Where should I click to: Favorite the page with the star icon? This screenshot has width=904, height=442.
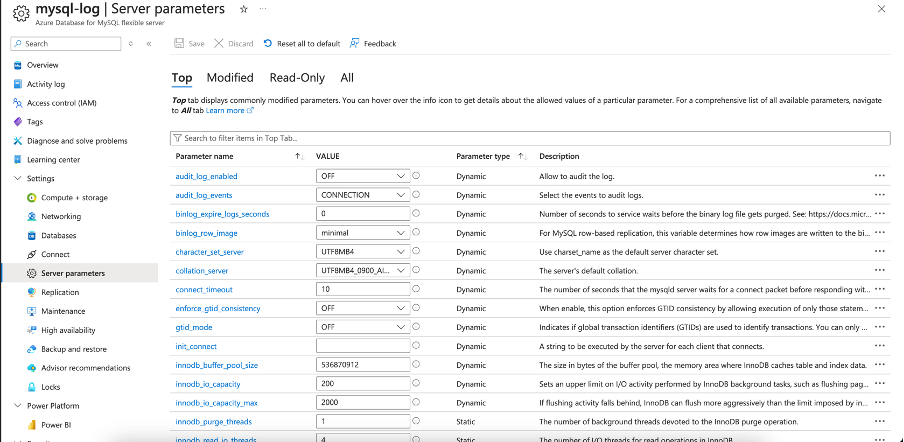[x=244, y=9]
